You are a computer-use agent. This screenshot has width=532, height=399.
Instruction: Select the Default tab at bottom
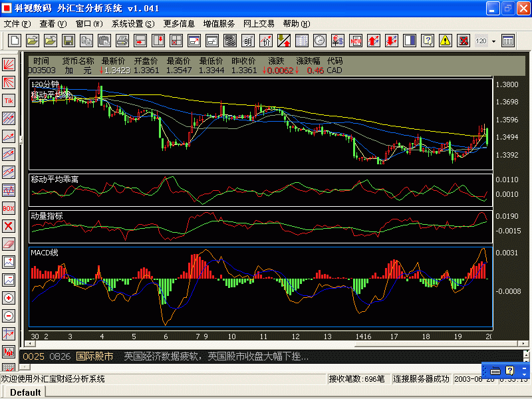[25, 392]
